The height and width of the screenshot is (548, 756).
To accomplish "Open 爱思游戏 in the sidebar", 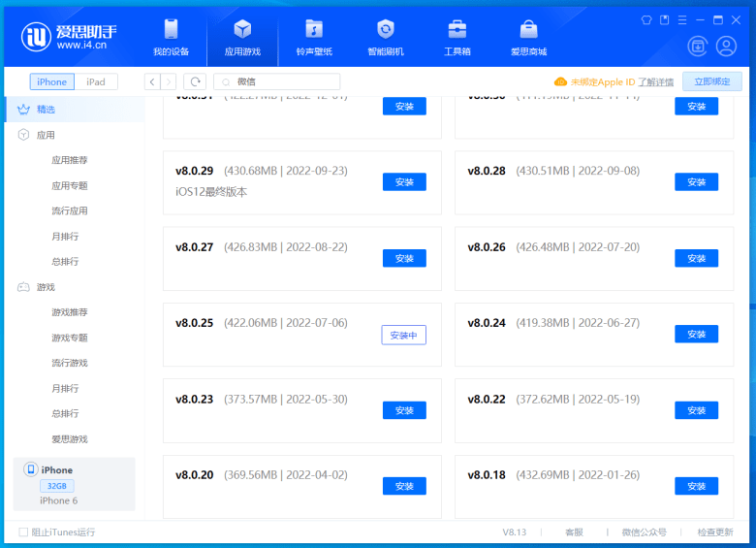I will (70, 439).
